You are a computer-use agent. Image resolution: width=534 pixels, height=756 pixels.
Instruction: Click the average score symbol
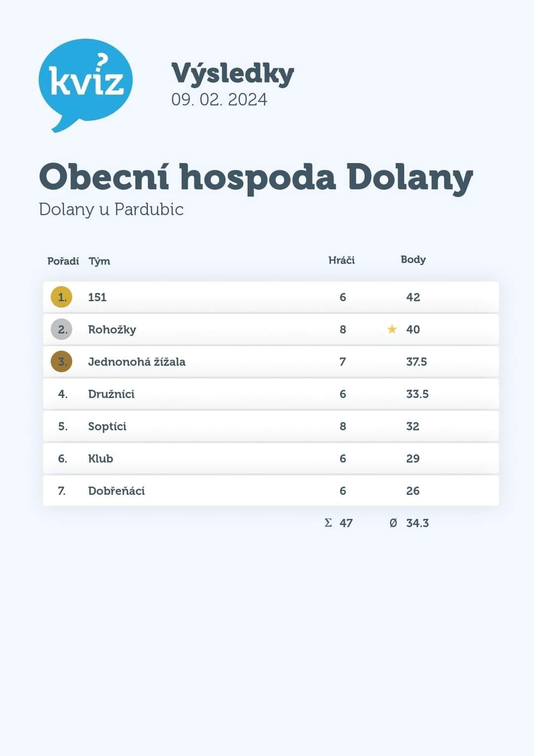[x=393, y=523]
